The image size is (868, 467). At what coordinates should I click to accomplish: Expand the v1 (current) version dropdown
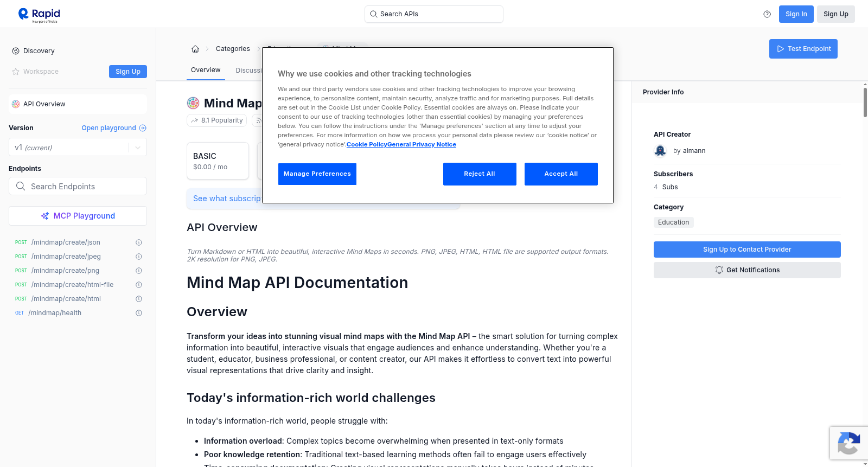pos(138,148)
